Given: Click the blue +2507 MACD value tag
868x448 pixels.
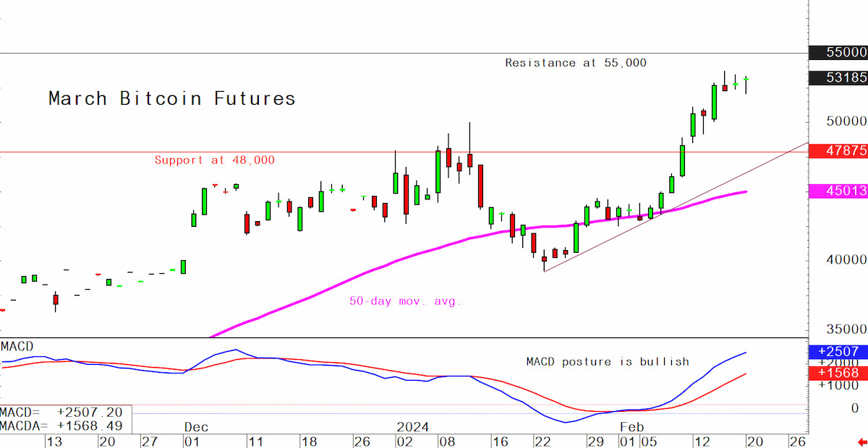Looking at the screenshot, I should pos(838,352).
